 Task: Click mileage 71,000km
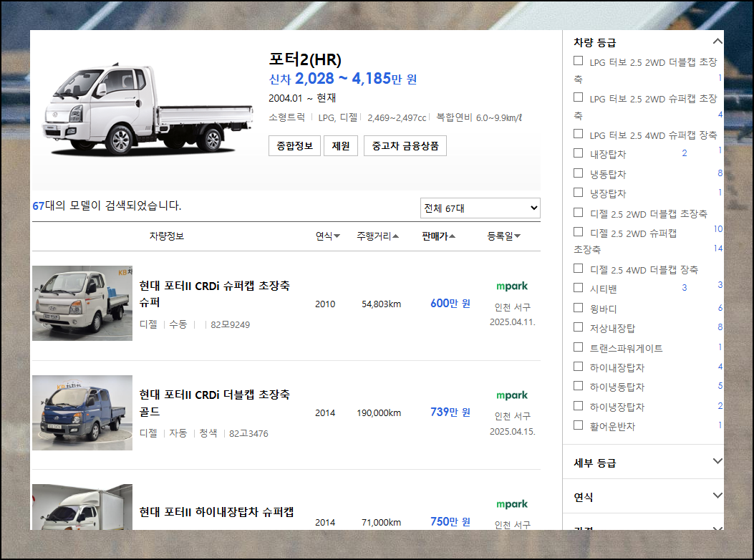(x=382, y=523)
